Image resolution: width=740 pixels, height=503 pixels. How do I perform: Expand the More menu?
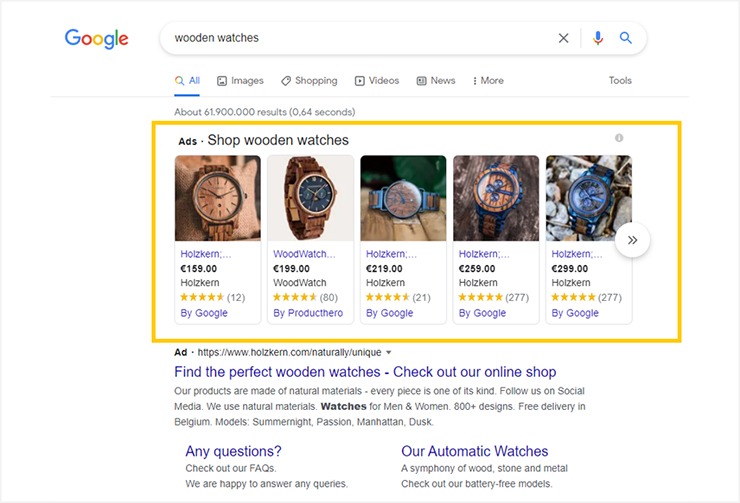[487, 81]
